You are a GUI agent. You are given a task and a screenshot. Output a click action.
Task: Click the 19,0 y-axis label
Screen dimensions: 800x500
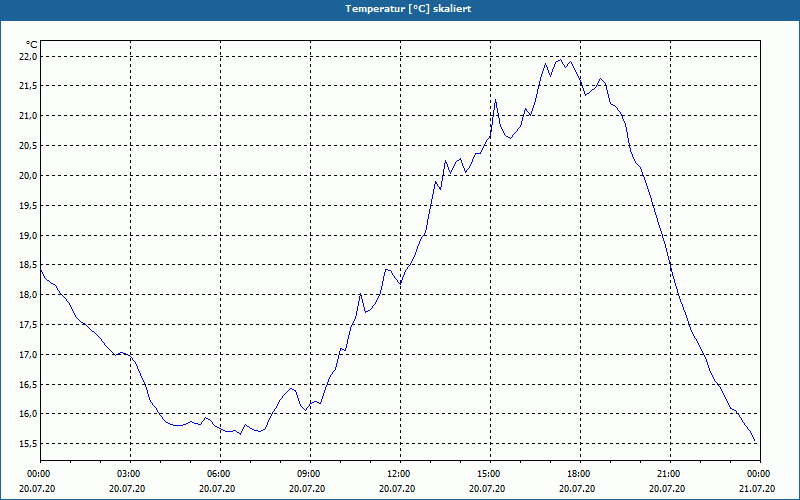tap(28, 236)
